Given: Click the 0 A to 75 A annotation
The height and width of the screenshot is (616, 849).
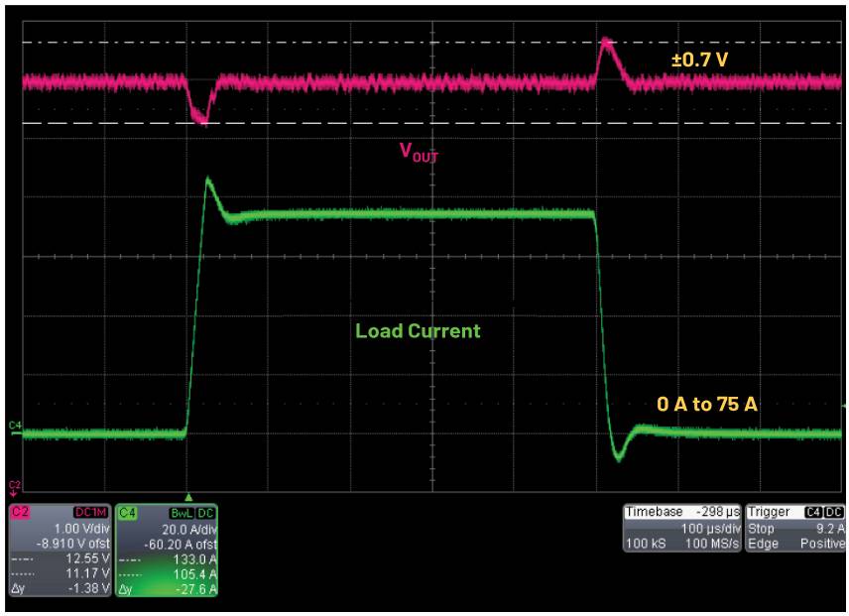Looking at the screenshot, I should coord(706,404).
